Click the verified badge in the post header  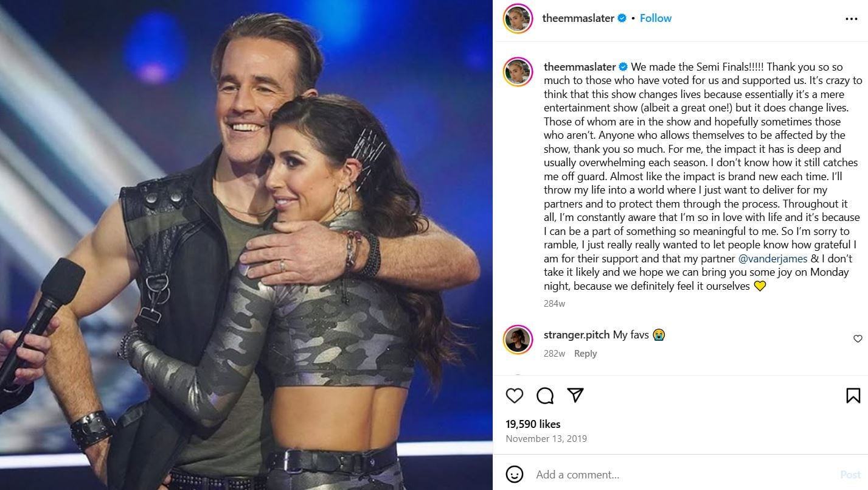click(x=622, y=18)
